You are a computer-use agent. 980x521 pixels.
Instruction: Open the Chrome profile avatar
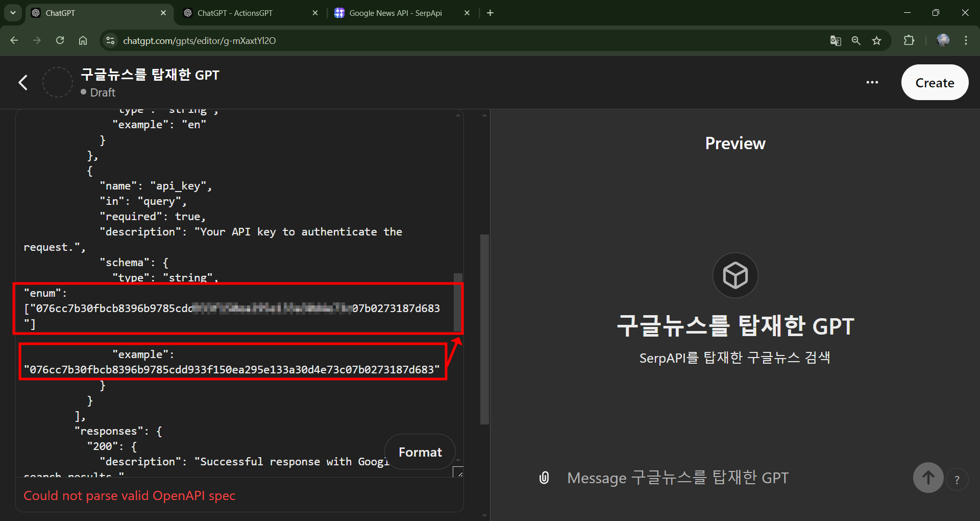943,40
